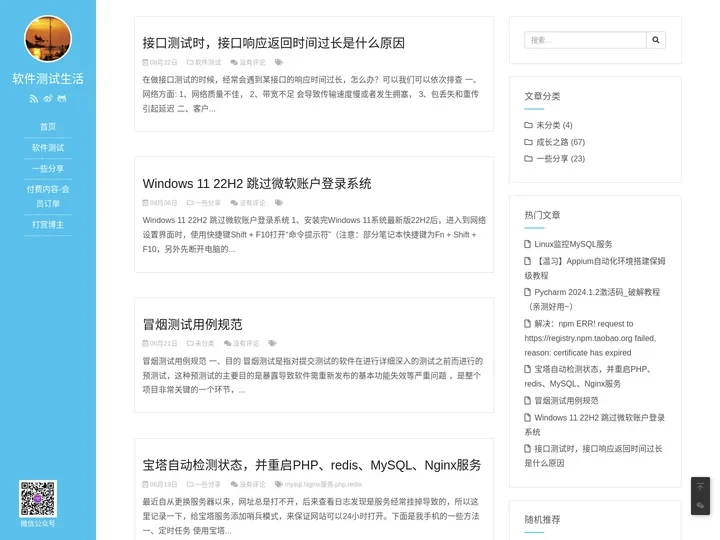Click the search magnifier button
Image resolution: width=720 pixels, height=540 pixels.
656,40
